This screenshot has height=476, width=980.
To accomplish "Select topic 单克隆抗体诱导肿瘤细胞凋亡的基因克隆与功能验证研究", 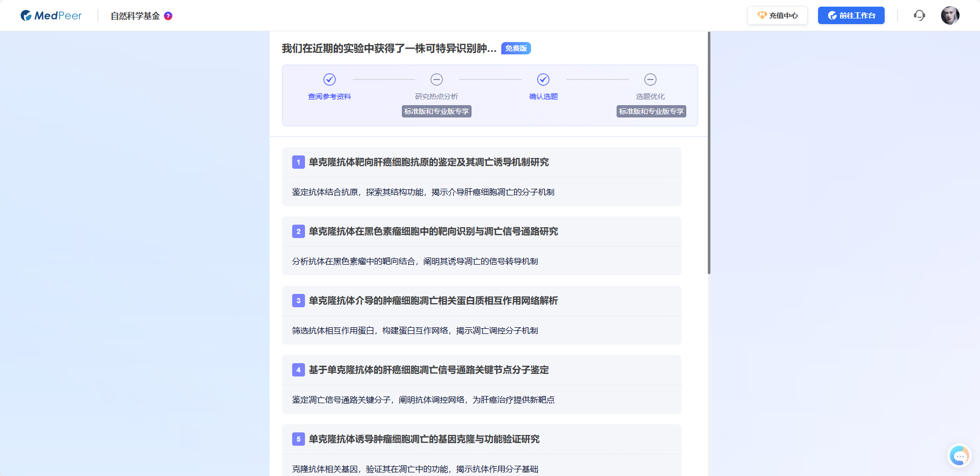I will pyautogui.click(x=424, y=439).
